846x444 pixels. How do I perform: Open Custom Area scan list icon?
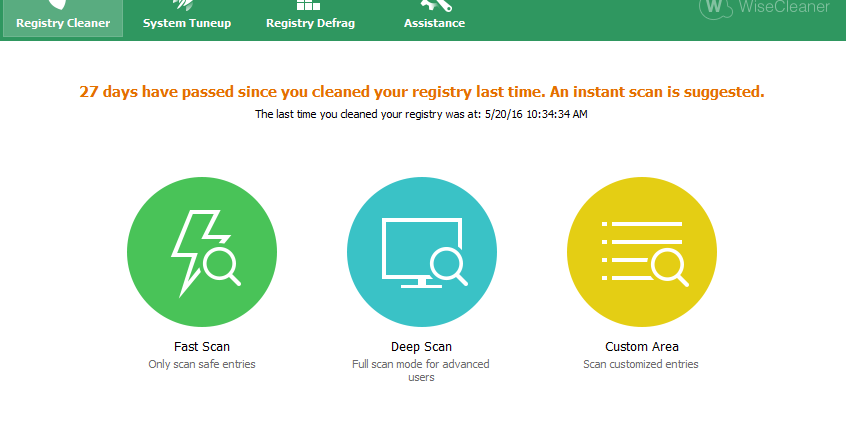point(642,252)
